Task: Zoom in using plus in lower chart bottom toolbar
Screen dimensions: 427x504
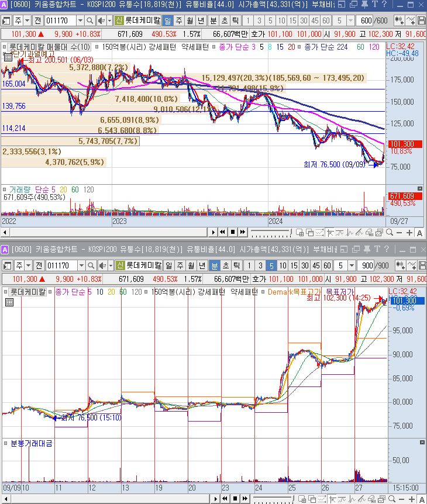Action: point(412,499)
